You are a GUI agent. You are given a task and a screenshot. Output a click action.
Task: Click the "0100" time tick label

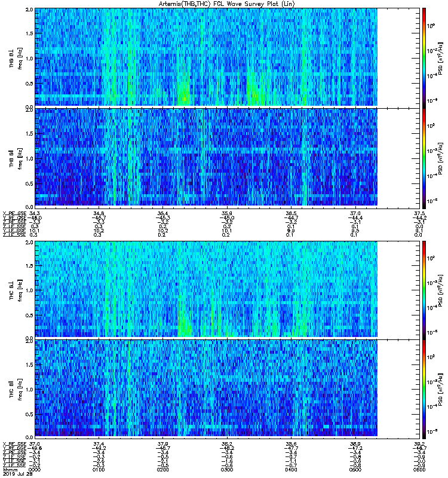(99, 470)
